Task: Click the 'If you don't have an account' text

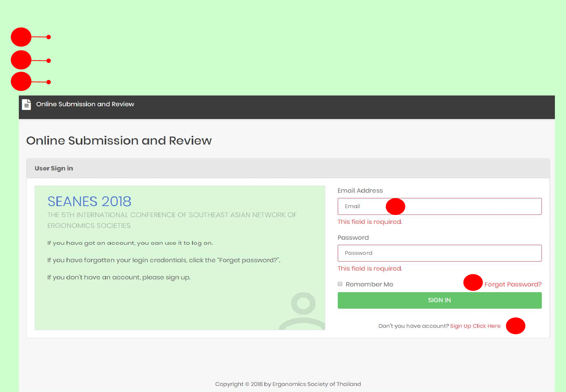Action: pyautogui.click(x=119, y=277)
